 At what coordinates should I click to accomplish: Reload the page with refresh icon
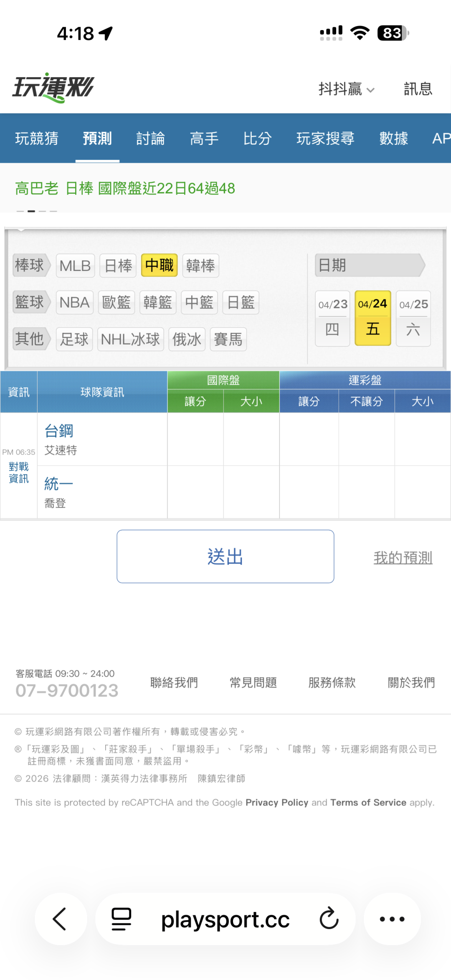coord(329,918)
